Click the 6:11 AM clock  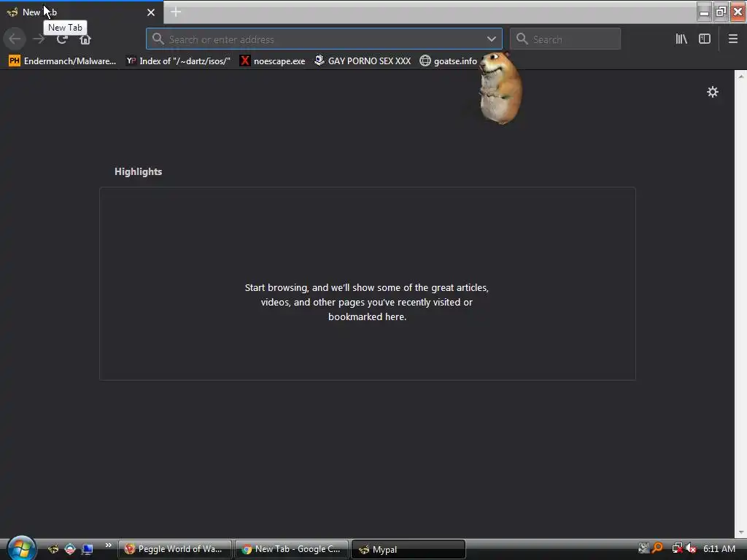719,548
